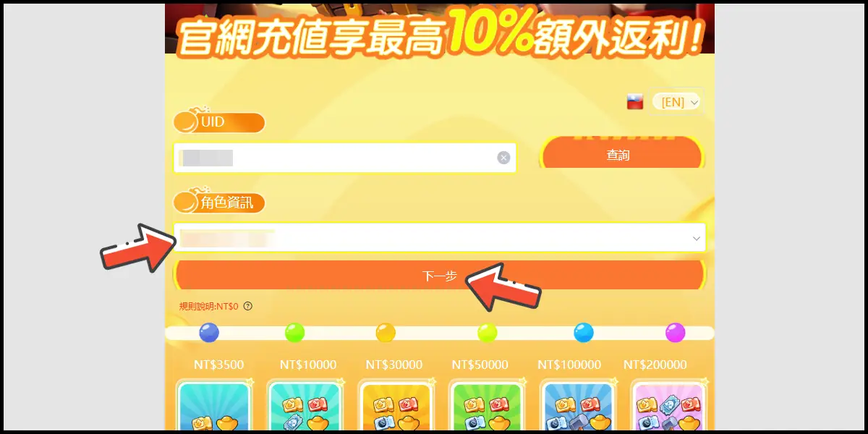
Task: Select the lime NT$50000 milestone ball
Action: (488, 333)
